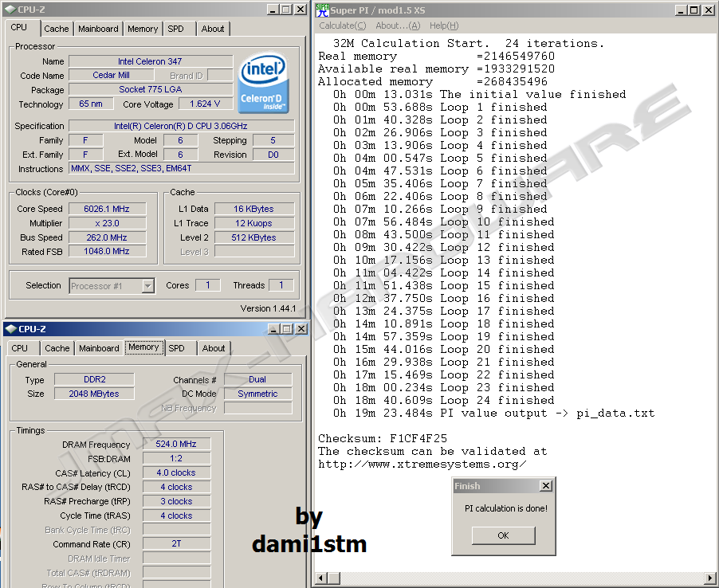Click the Command Rate value '2T'
Screen dimensions: 719x588
pyautogui.click(x=176, y=544)
